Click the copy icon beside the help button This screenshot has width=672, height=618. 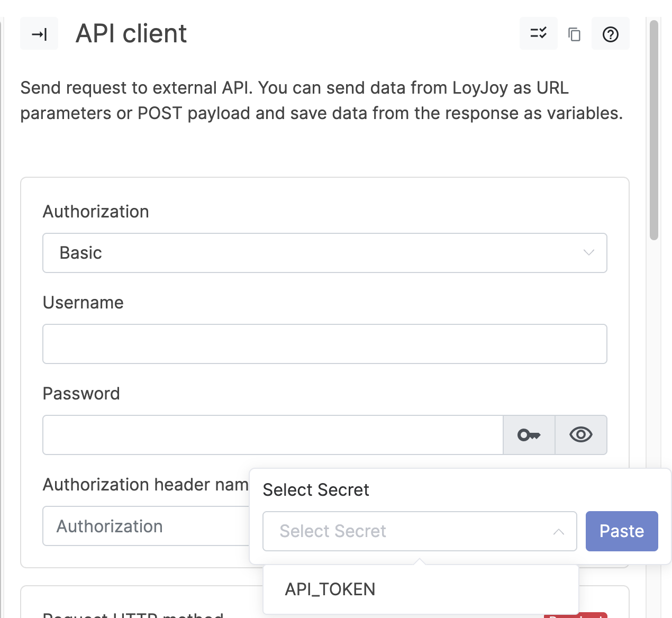click(x=574, y=34)
